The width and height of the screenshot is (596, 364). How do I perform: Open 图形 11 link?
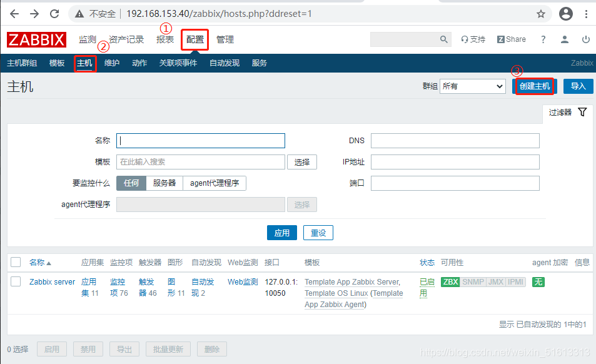tap(176, 287)
